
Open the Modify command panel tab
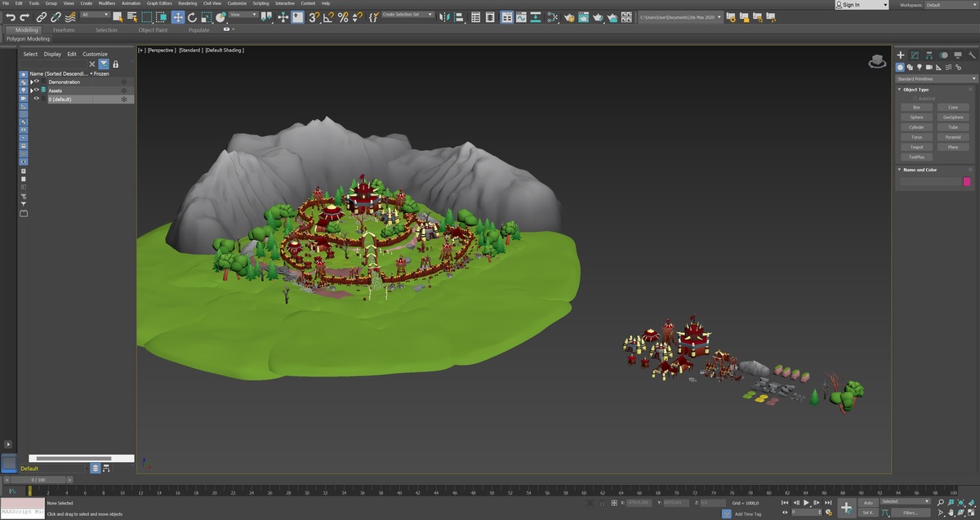tap(915, 55)
